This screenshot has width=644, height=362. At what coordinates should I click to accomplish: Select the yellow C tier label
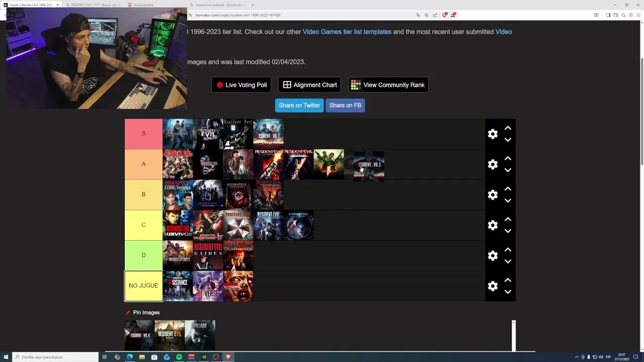[x=143, y=225]
